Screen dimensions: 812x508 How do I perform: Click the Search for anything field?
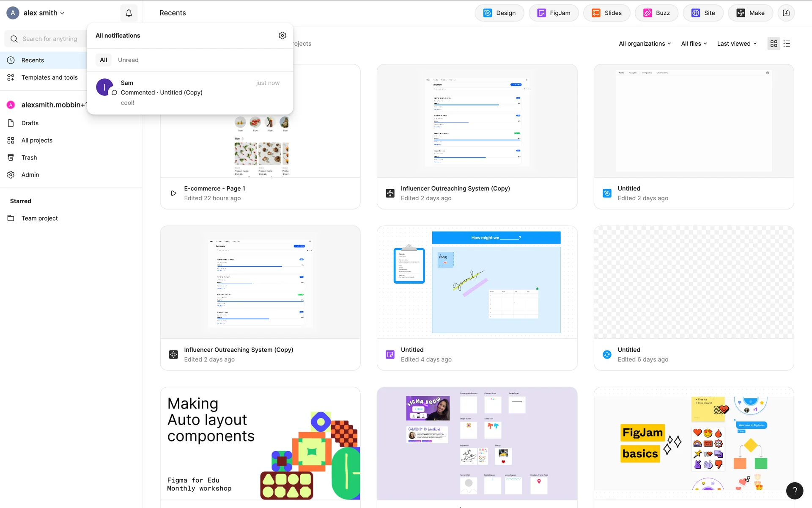point(50,39)
